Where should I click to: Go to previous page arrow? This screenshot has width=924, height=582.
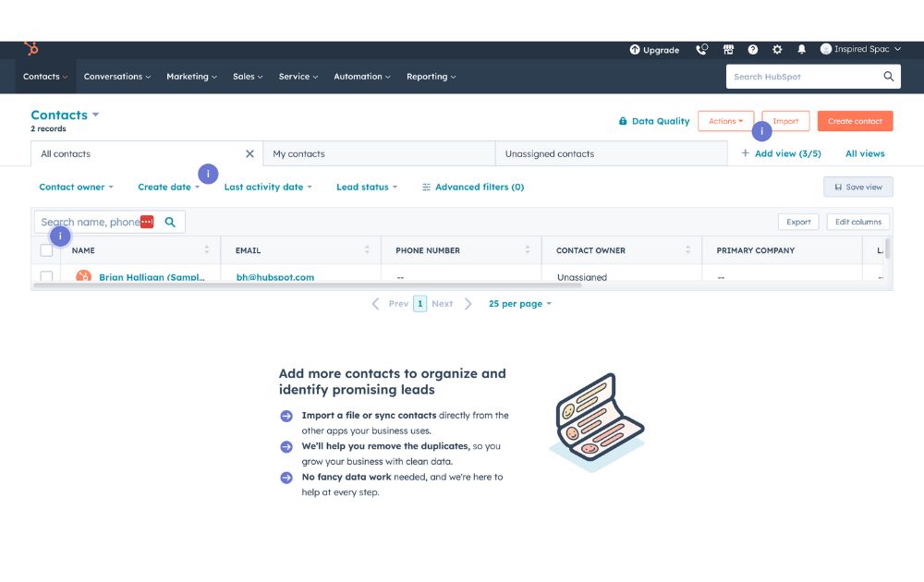point(375,304)
